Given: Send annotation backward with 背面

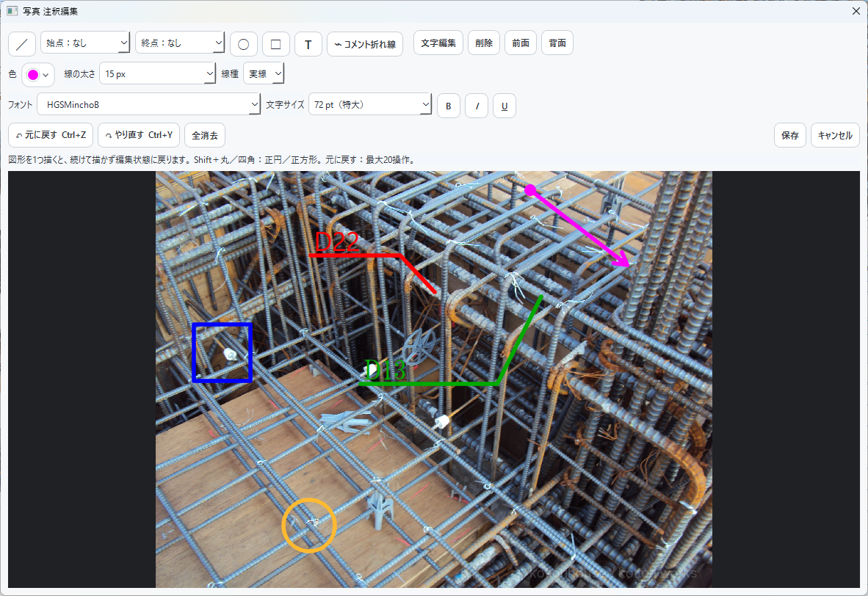Looking at the screenshot, I should (x=557, y=43).
